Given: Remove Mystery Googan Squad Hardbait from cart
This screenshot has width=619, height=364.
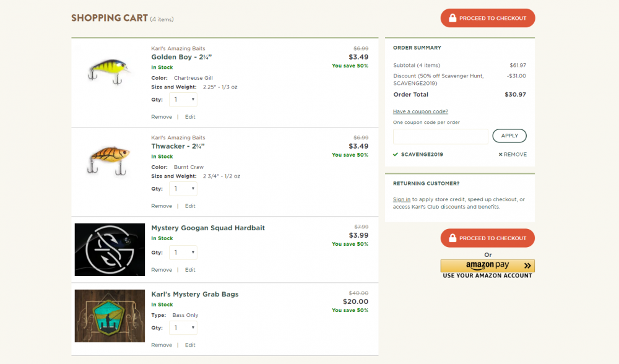Looking at the screenshot, I should [162, 270].
